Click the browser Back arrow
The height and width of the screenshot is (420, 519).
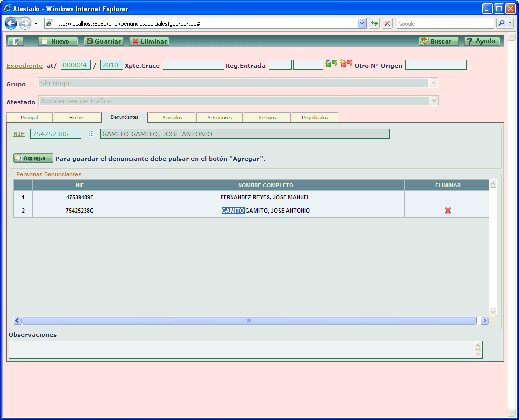(x=11, y=24)
